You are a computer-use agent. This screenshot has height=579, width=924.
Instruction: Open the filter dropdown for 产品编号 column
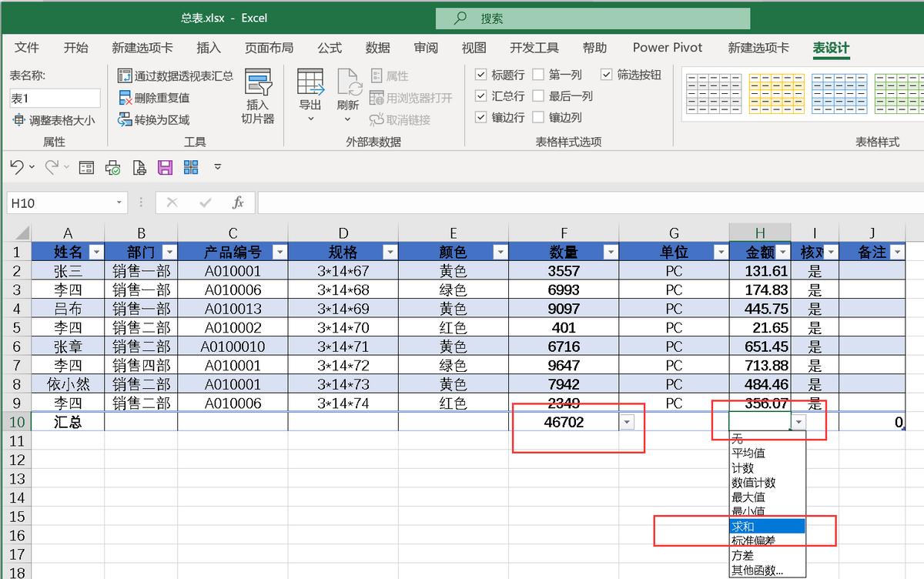tap(280, 252)
